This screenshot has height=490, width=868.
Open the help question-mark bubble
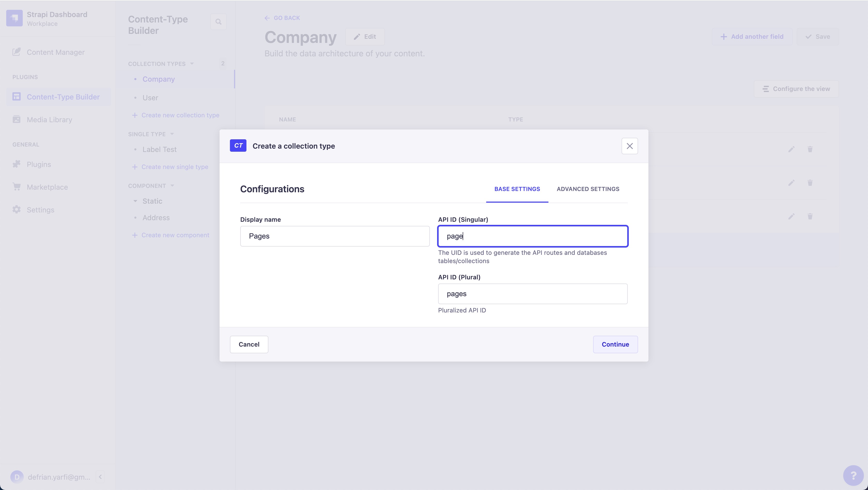coord(854,476)
